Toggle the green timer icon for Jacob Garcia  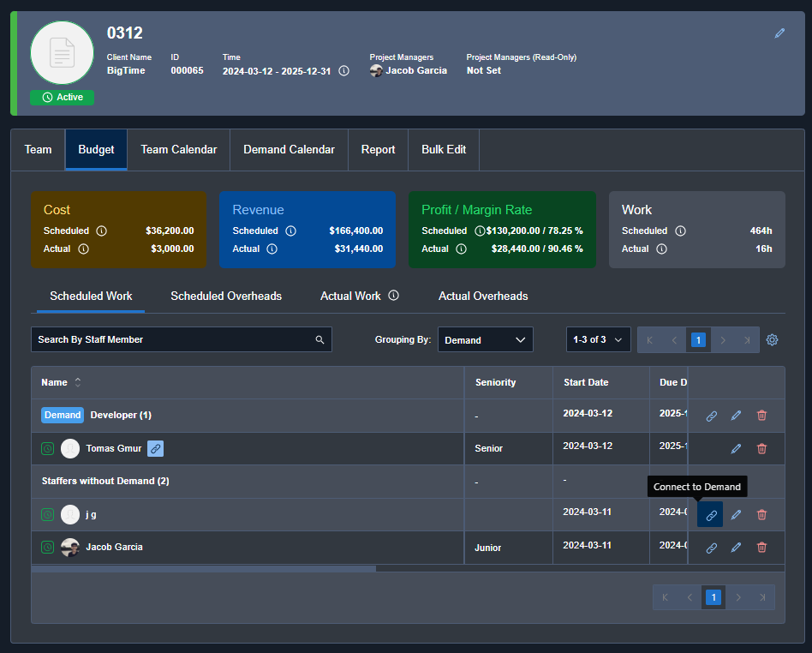tap(47, 547)
